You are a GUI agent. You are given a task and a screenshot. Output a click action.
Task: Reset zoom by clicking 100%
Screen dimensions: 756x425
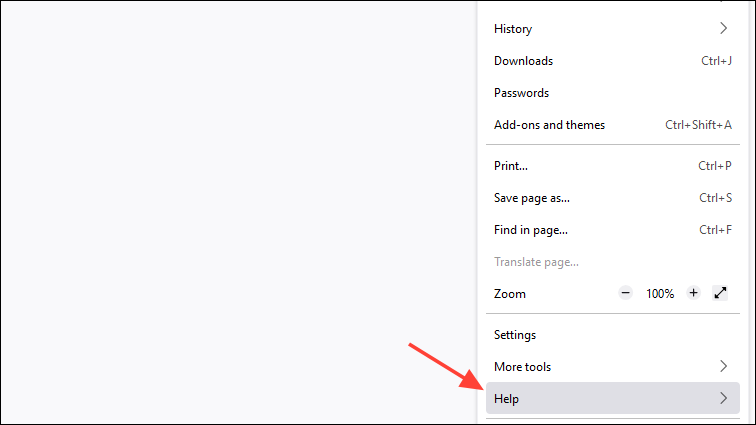(659, 294)
